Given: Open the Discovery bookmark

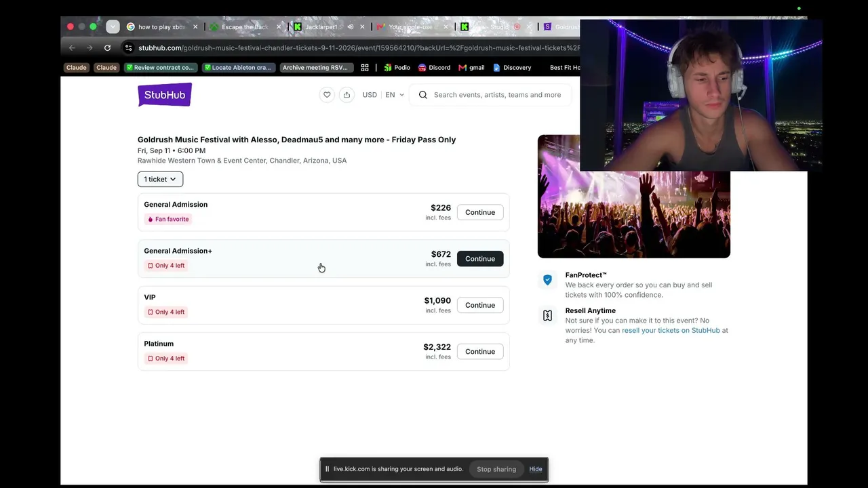Looking at the screenshot, I should (512, 68).
